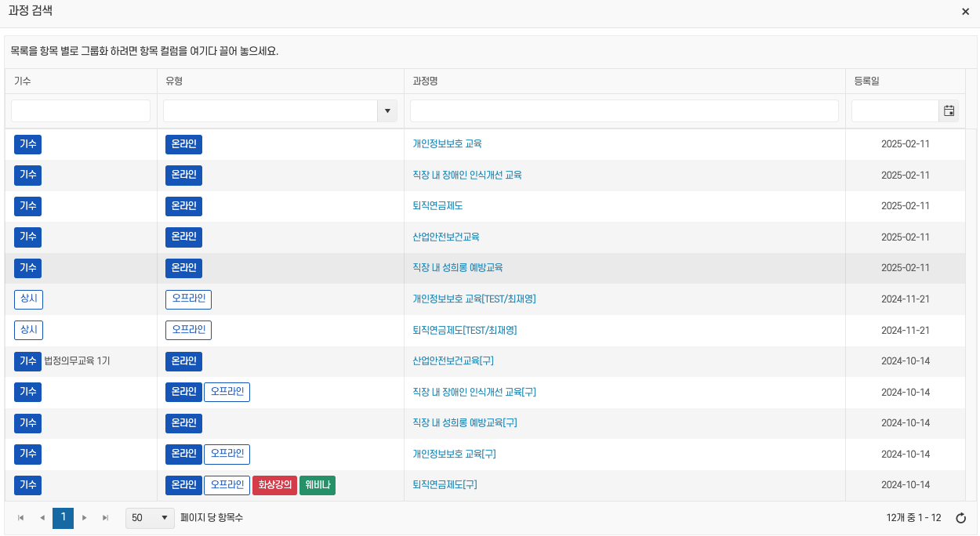The height and width of the screenshot is (536, 980).
Task: Open 직장 내 성희롱 예방교육 link
Action: 457,267
